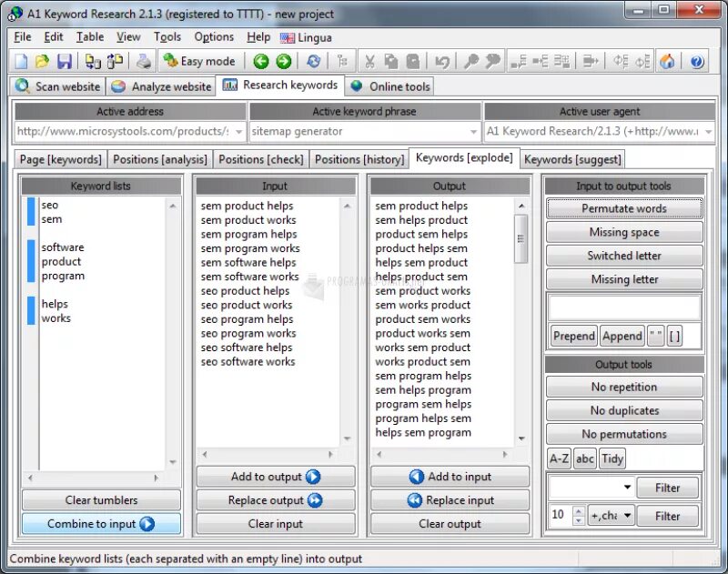This screenshot has height=574, width=728.
Task: Click the square brackets wrap button
Action: coord(674,336)
